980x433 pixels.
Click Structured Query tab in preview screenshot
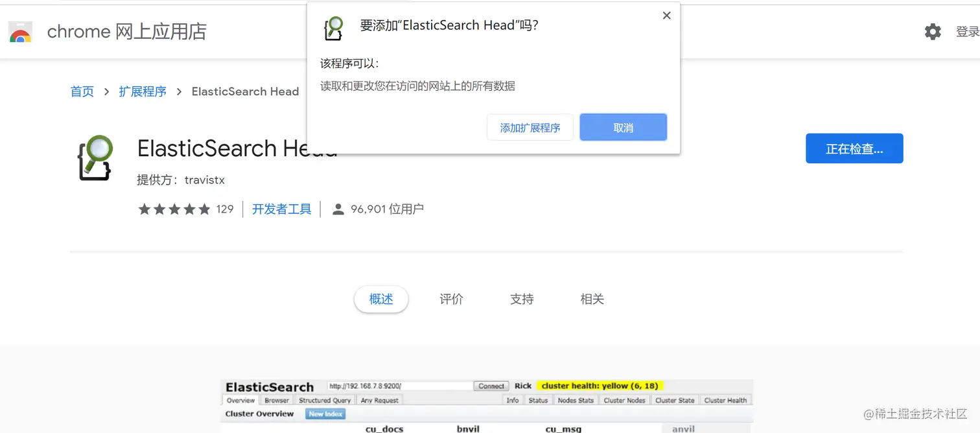tap(325, 400)
